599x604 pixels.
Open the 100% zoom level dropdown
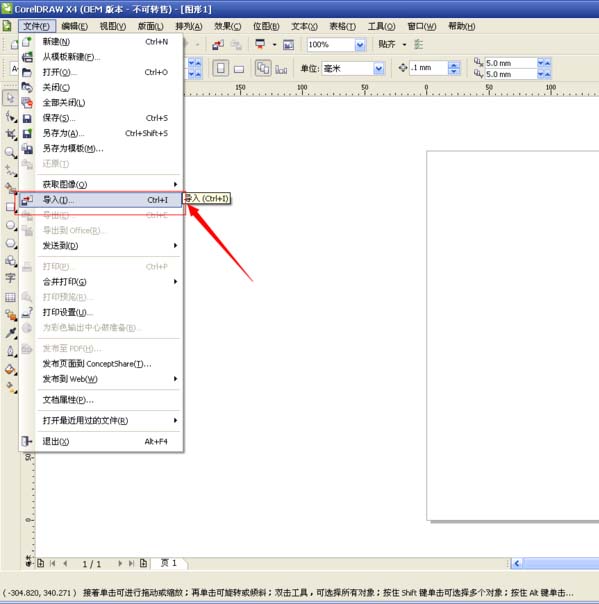point(360,45)
